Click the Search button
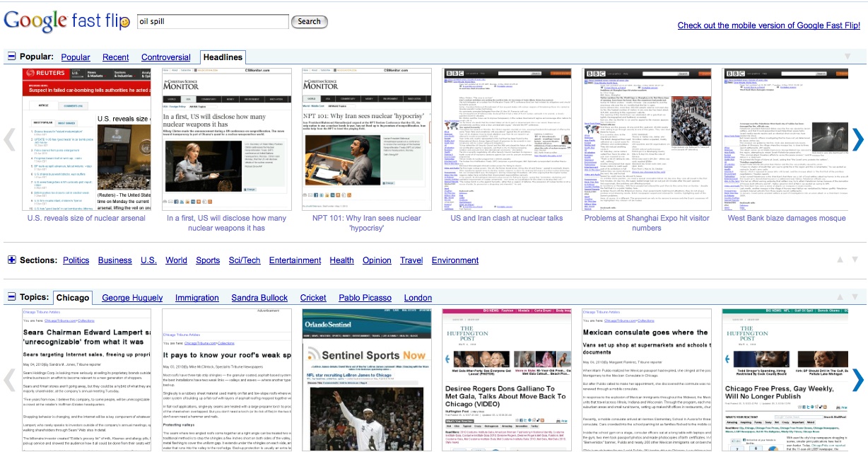This screenshot has width=868, height=452. coord(309,22)
